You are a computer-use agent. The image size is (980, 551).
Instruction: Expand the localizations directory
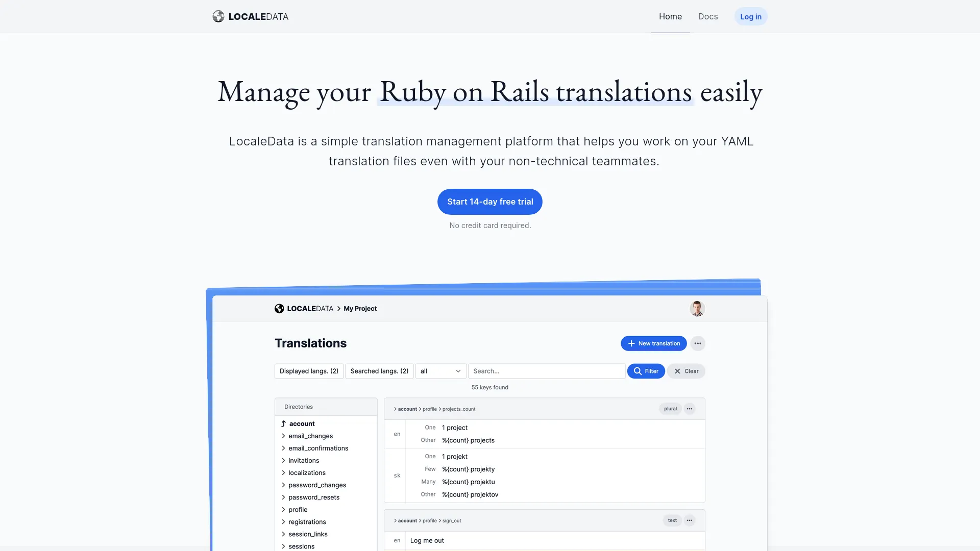[x=307, y=472]
